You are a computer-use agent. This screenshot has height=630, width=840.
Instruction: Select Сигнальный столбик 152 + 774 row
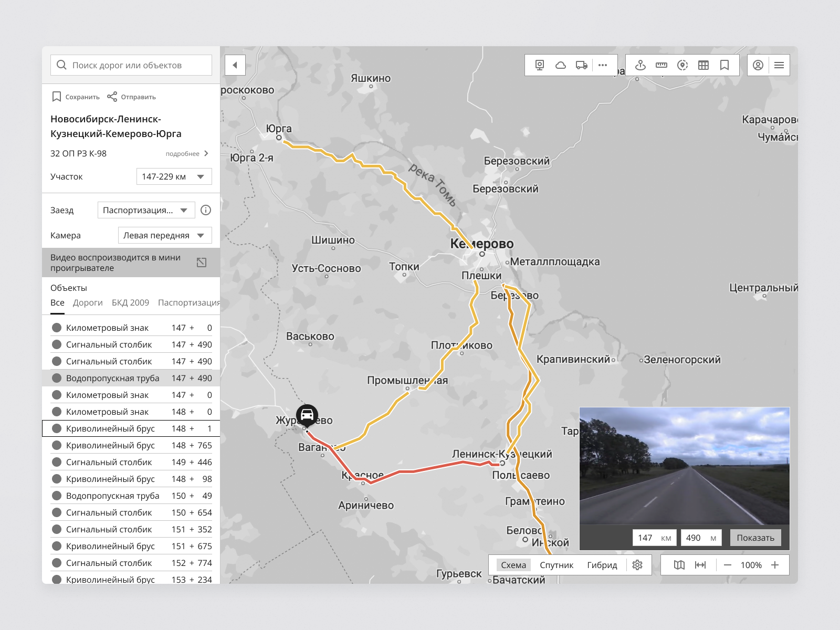click(131, 563)
